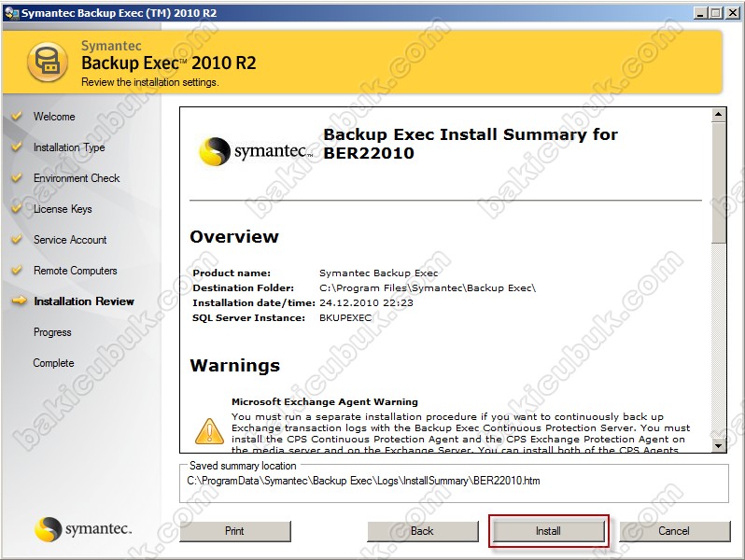Click the Symantec logo in the summary header

256,151
